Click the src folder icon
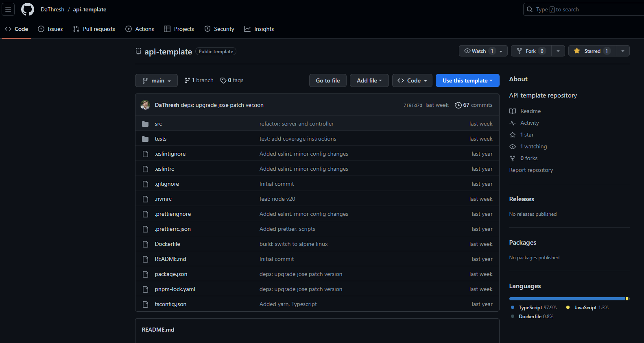Screen dimensions: 644x343 [145, 124]
